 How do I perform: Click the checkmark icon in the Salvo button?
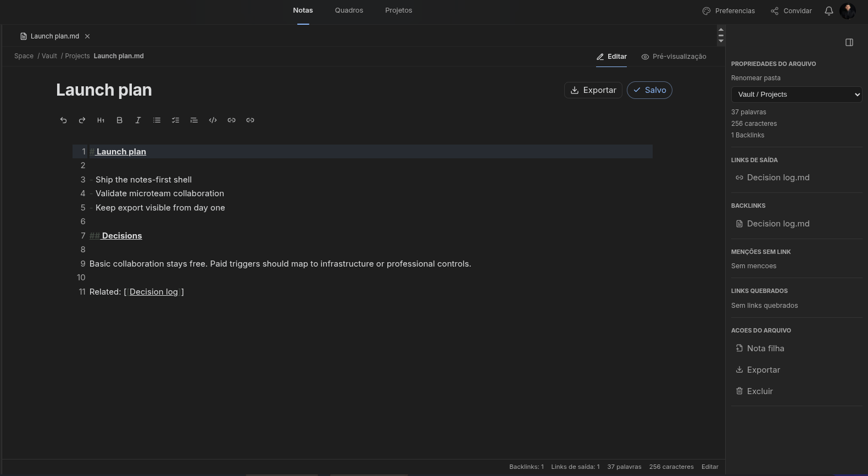[x=637, y=90]
